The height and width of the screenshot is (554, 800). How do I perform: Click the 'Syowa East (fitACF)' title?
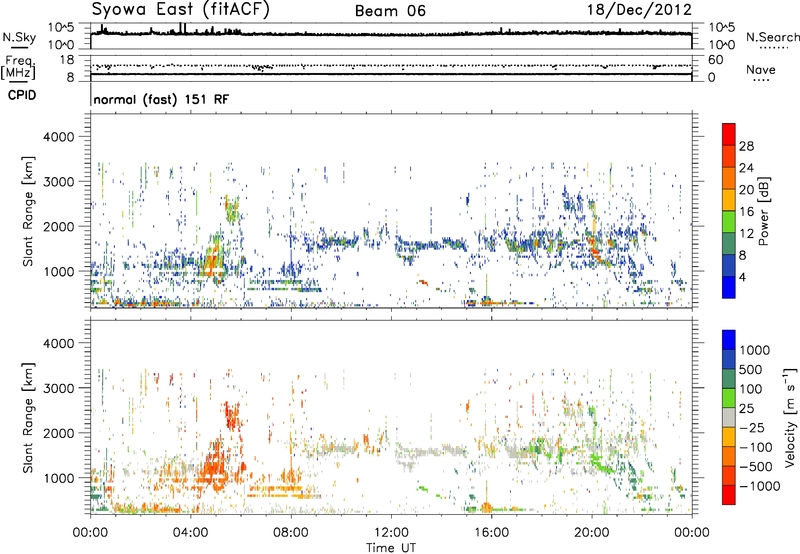(x=180, y=9)
